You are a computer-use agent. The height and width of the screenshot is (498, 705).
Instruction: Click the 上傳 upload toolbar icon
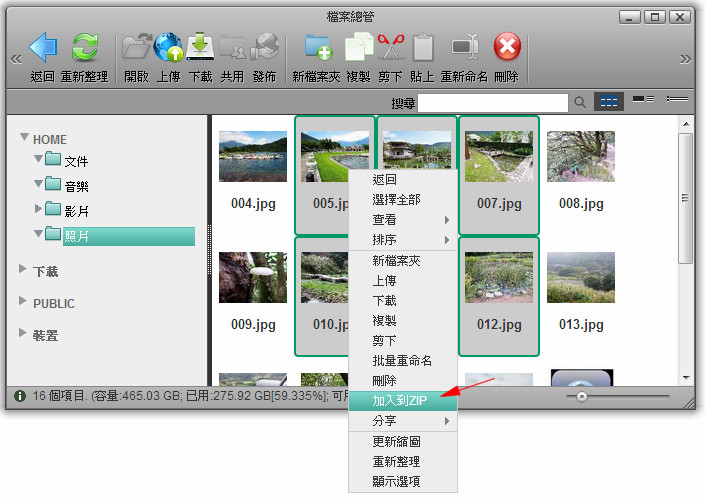[x=169, y=48]
